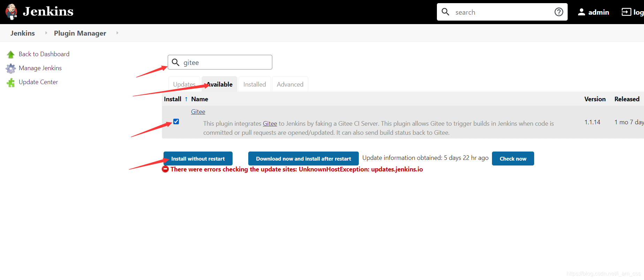Switch to the Updates tab
644x280 pixels.
click(184, 84)
